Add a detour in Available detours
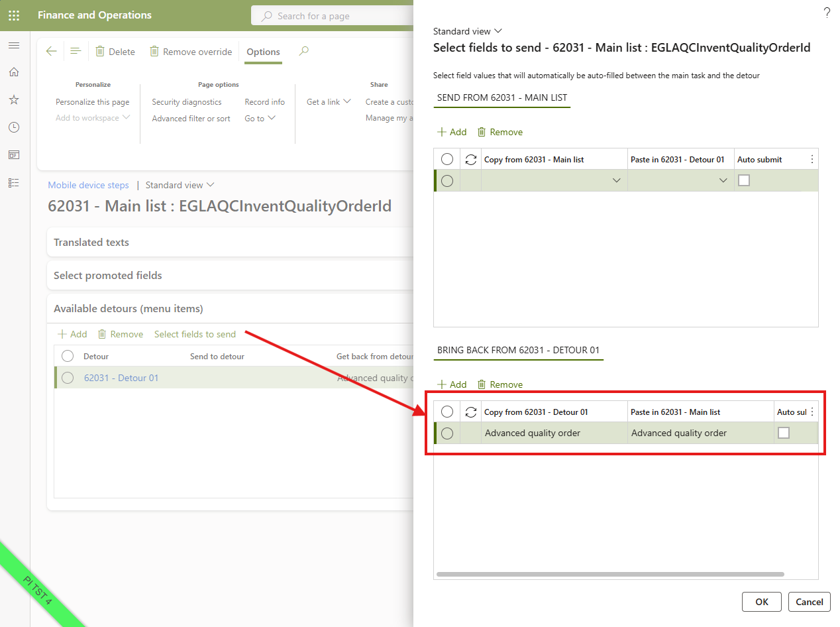Screen dimensions: 840x627 72,334
